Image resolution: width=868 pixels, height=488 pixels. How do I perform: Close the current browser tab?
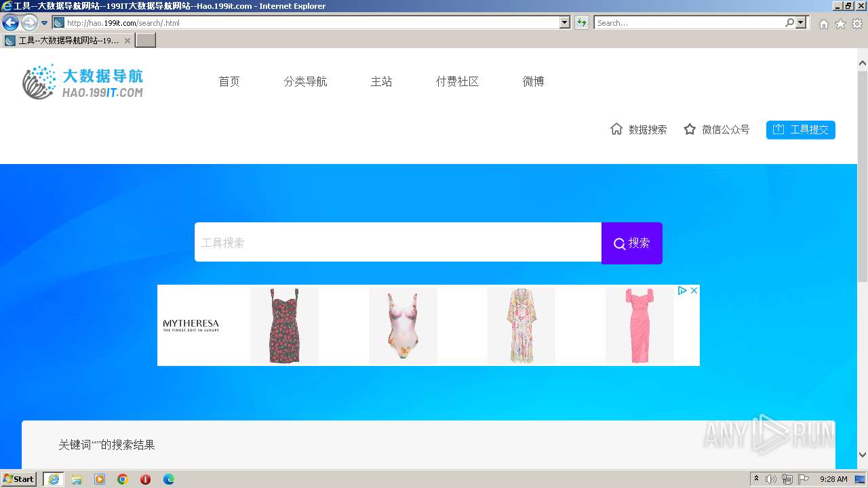pyautogui.click(x=127, y=41)
